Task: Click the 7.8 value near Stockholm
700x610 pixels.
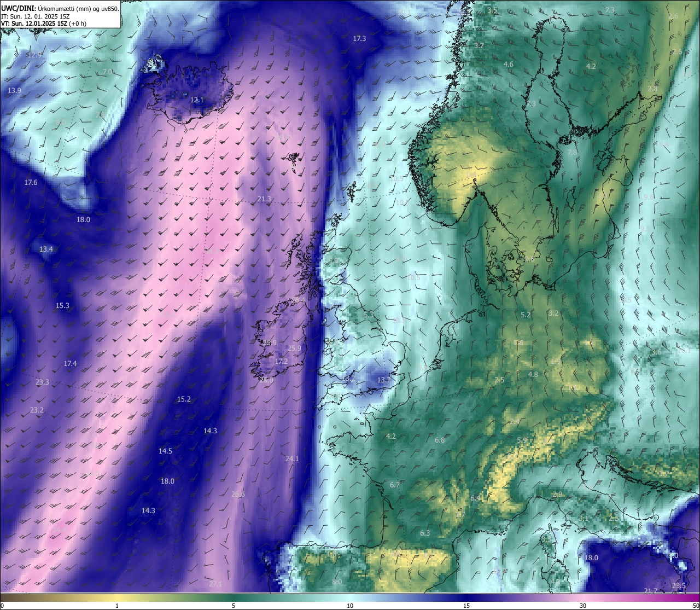Action: coord(572,152)
